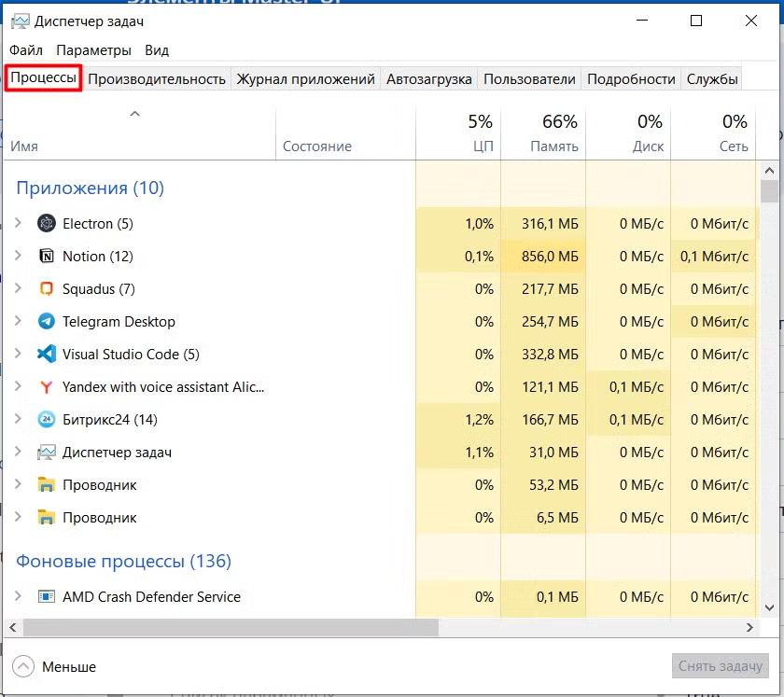This screenshot has height=697, width=784.
Task: Click the Состояние column header
Action: pyautogui.click(x=345, y=133)
